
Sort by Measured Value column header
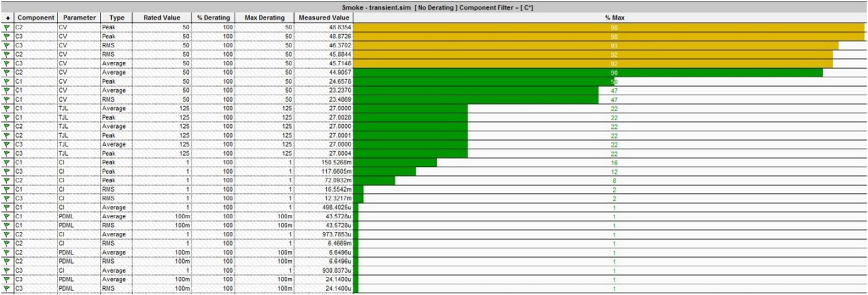[324, 18]
